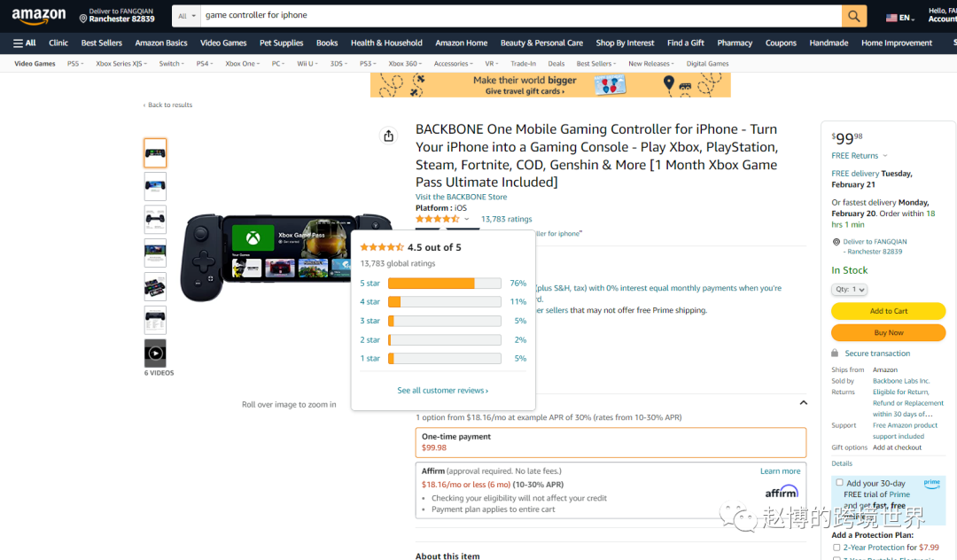This screenshot has width=957, height=560.
Task: Click the search magnifier button
Action: click(854, 16)
